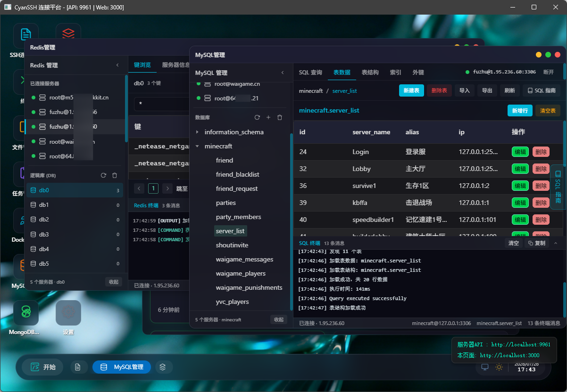Click the 导出 button
Screen dimensions: 567x392
(x=487, y=90)
